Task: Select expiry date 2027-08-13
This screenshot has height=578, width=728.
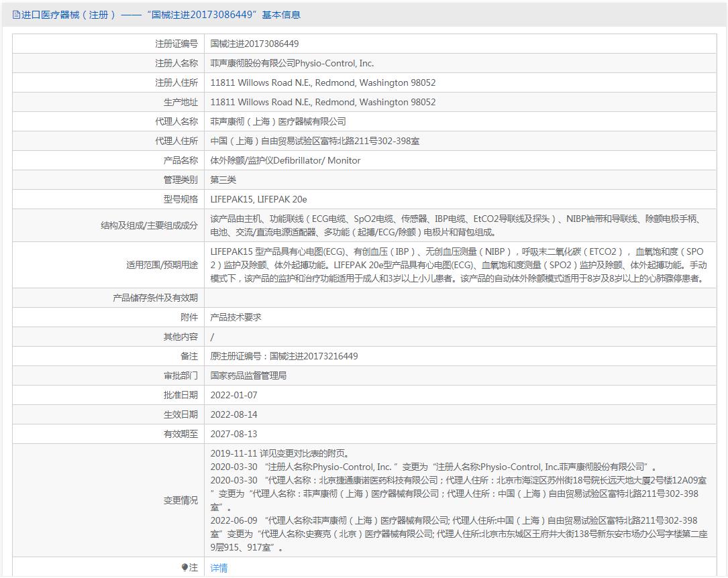Action: click(233, 435)
